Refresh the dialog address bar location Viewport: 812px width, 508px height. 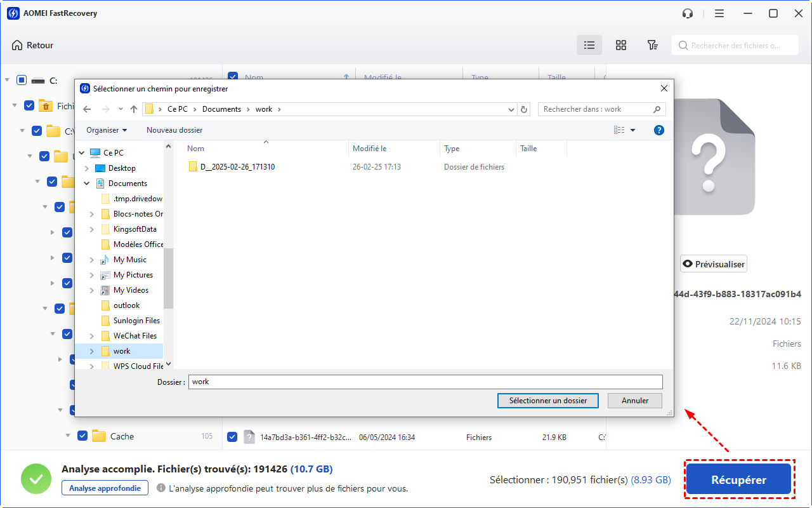(x=524, y=109)
